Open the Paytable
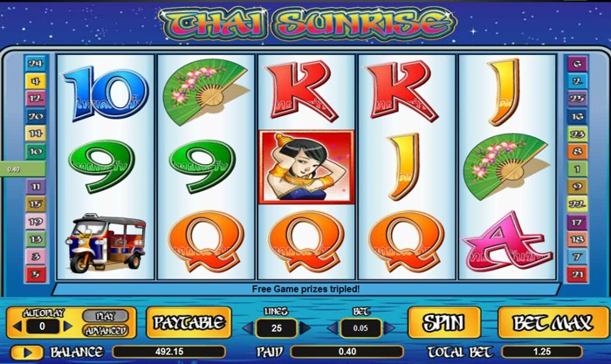This screenshot has height=364, width=611. [189, 322]
